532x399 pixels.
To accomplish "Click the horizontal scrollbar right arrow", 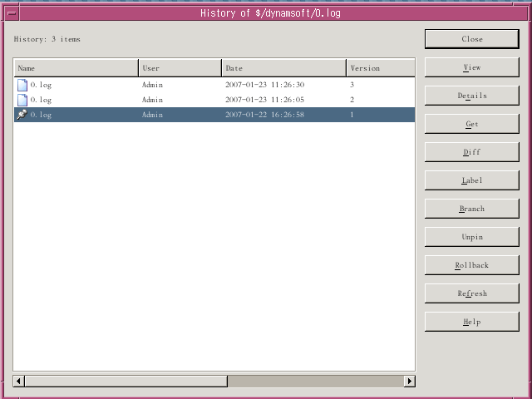I will click(409, 381).
